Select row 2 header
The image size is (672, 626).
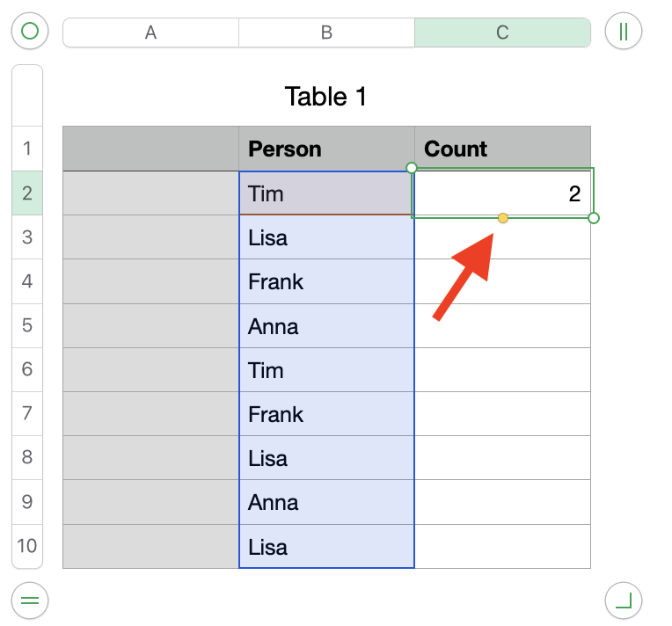pyautogui.click(x=27, y=193)
